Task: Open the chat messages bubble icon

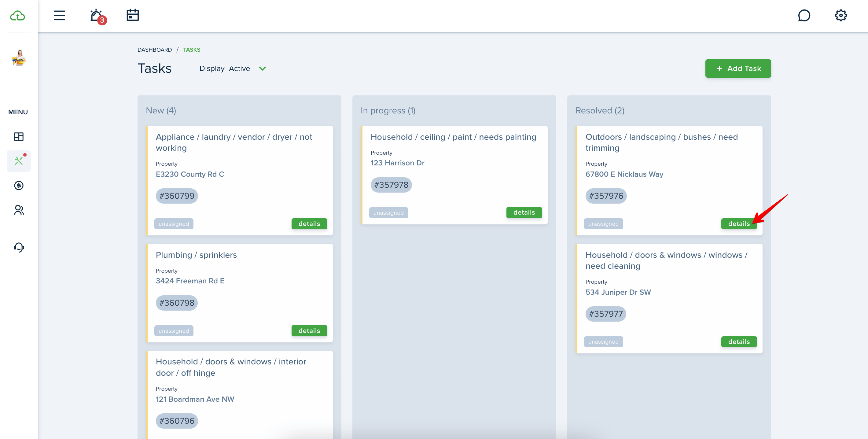Action: click(x=804, y=16)
